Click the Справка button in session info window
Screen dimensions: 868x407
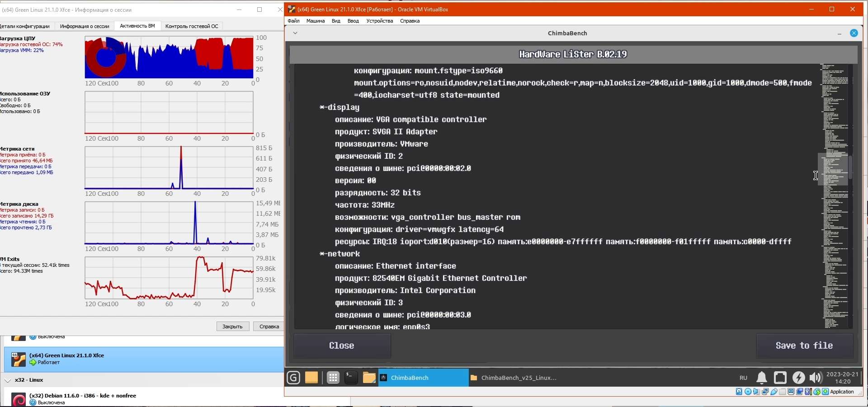coord(269,327)
